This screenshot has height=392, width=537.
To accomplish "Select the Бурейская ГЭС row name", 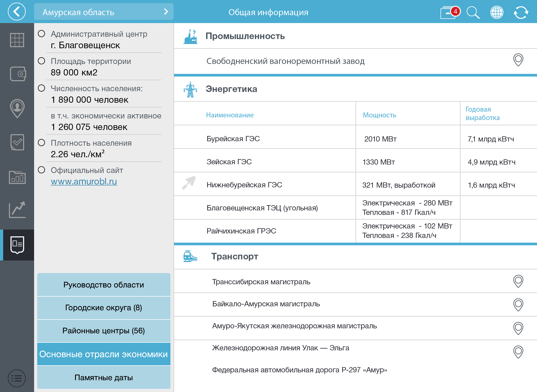I will 233,139.
